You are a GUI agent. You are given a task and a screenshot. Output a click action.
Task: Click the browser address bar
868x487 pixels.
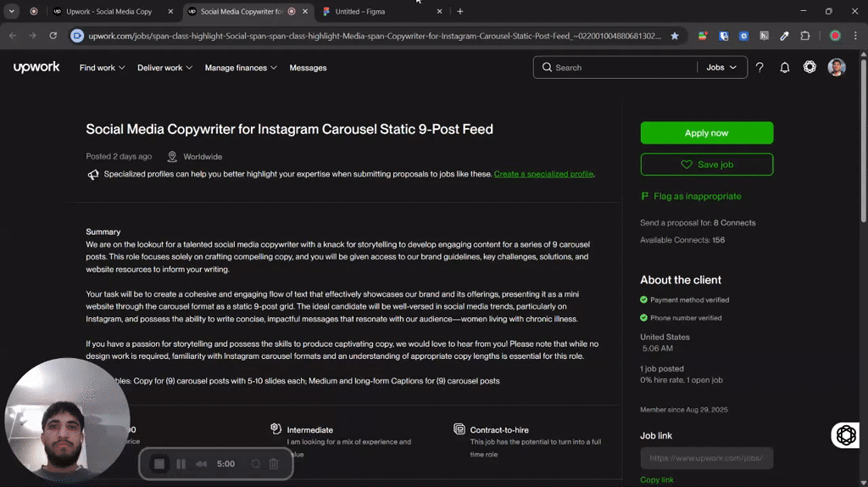point(375,36)
